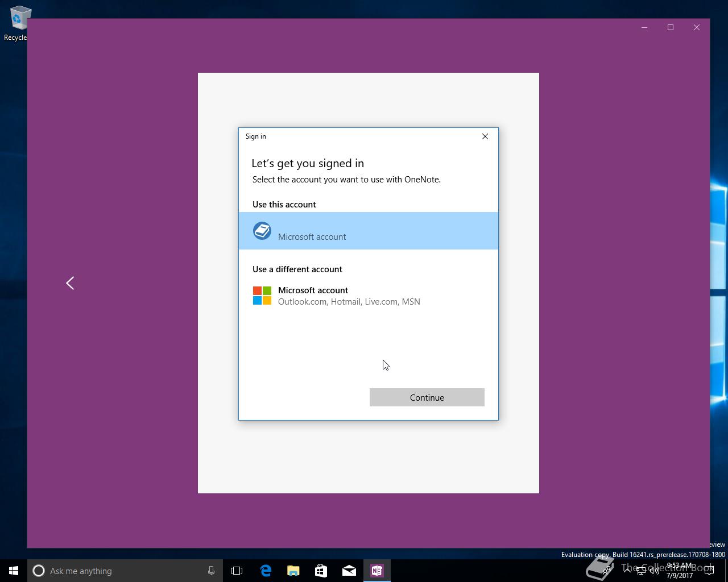Image resolution: width=728 pixels, height=582 pixels.
Task: Open Task View from the taskbar
Action: click(237, 571)
